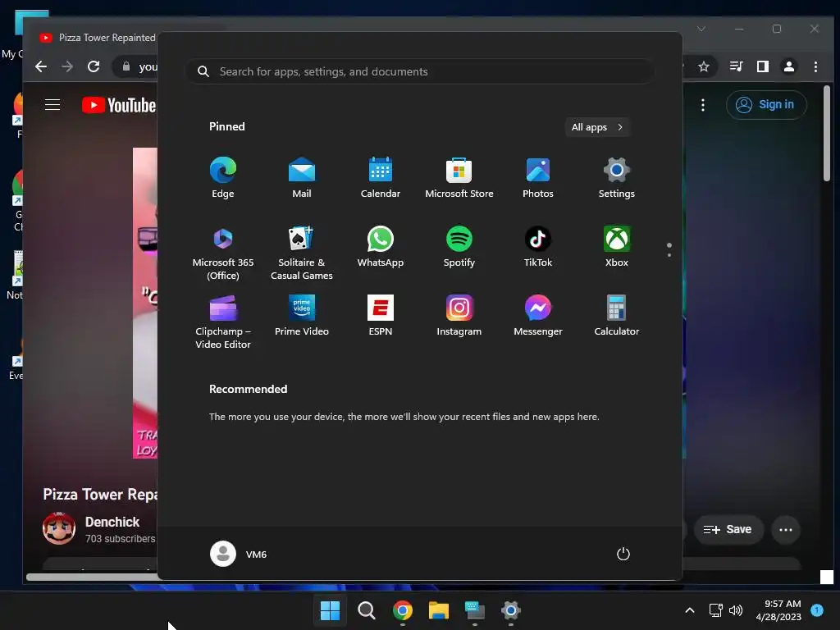
Task: Click the YouTube page vertical scrollbar
Action: (827, 133)
